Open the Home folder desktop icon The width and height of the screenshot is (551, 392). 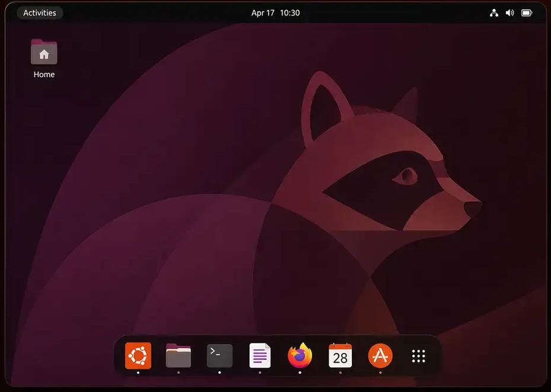[x=44, y=52]
